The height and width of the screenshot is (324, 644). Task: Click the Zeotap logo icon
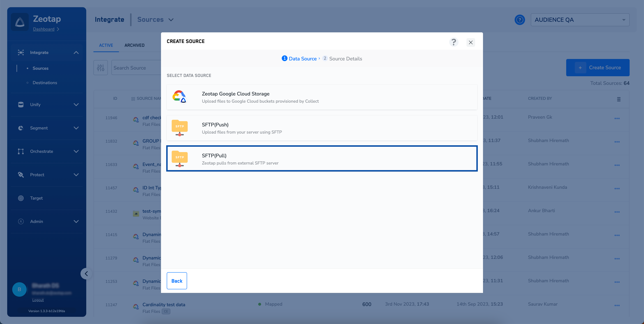pos(20,22)
